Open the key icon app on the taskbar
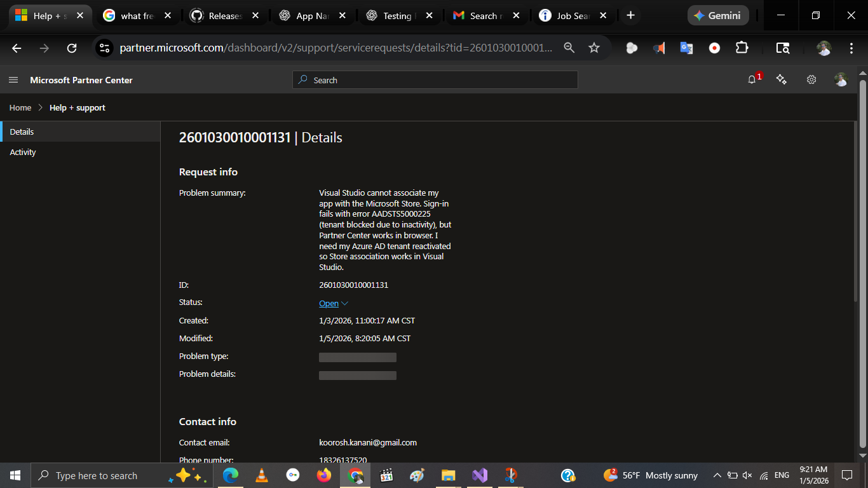 coord(292,475)
